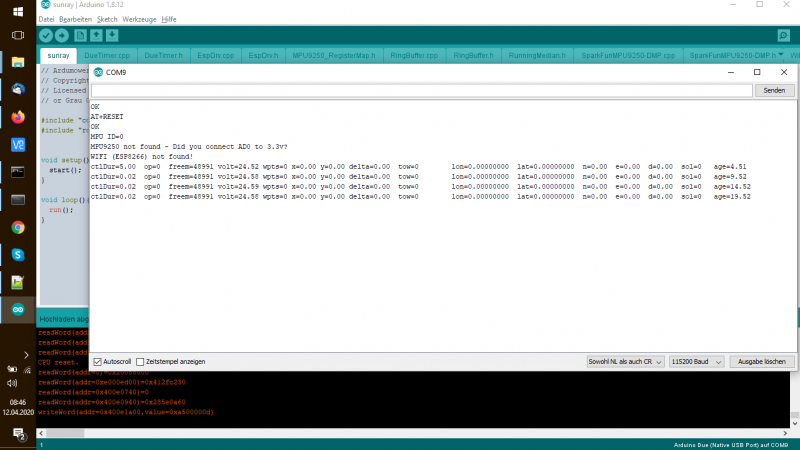Screen dimensions: 800x450
Task: Open the line ending dropdown 'Sowohl NL als auch CR'
Action: (x=624, y=362)
